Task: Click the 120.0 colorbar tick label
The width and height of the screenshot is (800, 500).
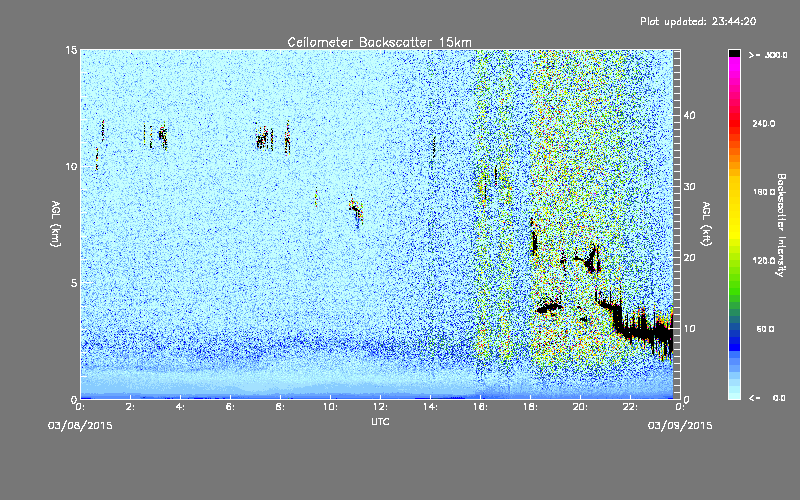Action: [x=764, y=261]
